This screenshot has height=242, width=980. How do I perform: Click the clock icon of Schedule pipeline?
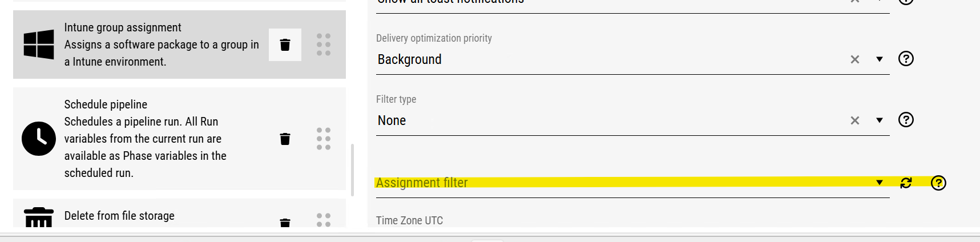pos(39,139)
